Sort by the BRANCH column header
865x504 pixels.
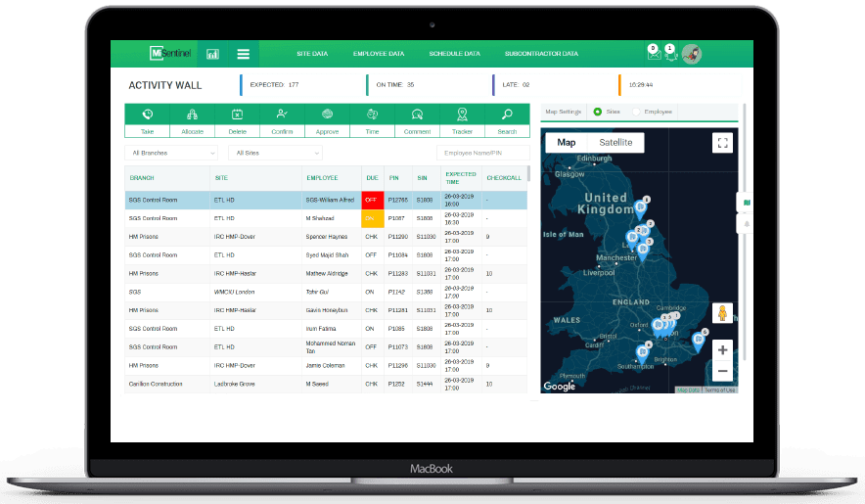coord(142,178)
